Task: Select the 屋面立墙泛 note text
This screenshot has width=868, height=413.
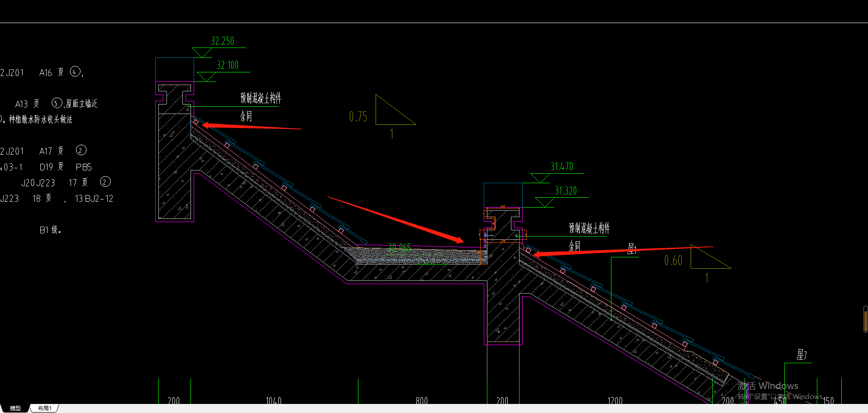Action: [x=81, y=104]
